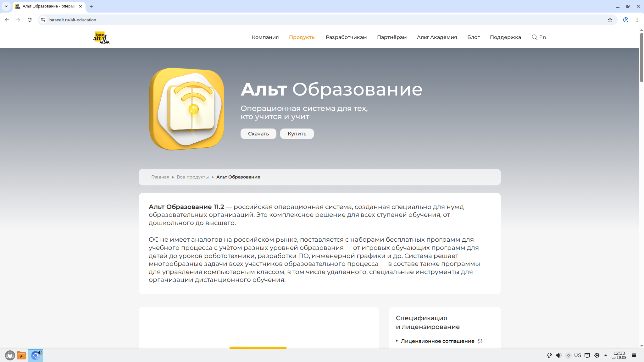Open the clock showing 12:33
The height and width of the screenshot is (362, 644).
pyautogui.click(x=619, y=355)
